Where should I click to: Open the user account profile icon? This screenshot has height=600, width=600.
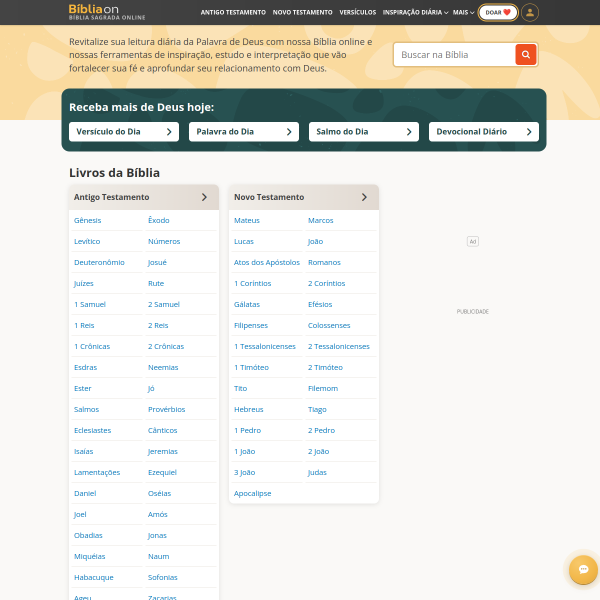click(530, 12)
